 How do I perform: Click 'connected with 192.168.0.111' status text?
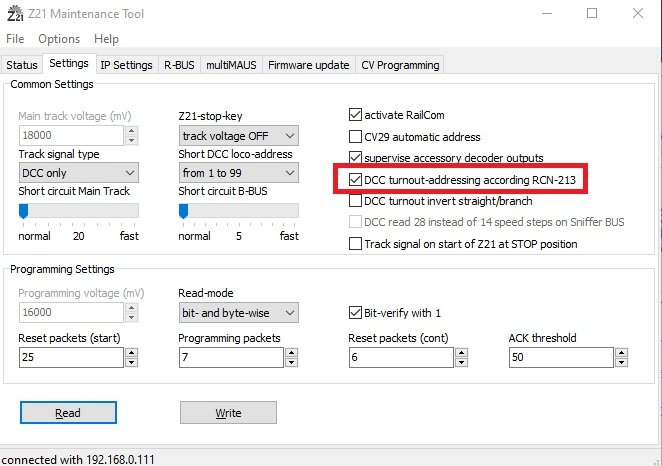(78, 459)
